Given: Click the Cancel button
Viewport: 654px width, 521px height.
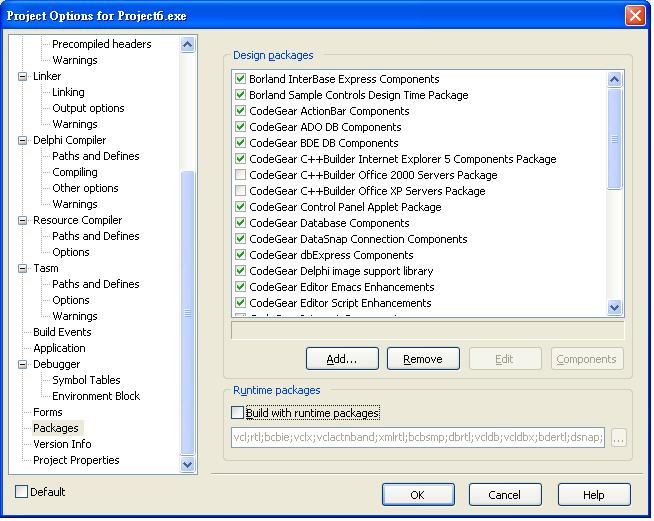Looking at the screenshot, I should click(505, 494).
